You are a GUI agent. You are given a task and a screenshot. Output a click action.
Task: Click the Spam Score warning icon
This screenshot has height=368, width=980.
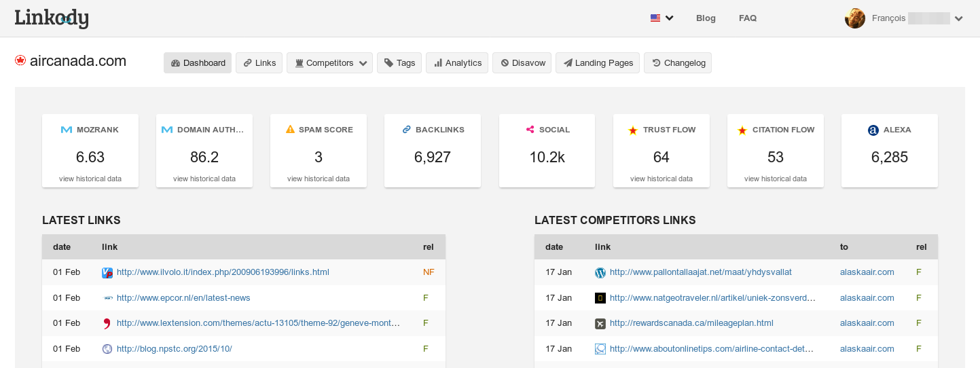coord(290,130)
